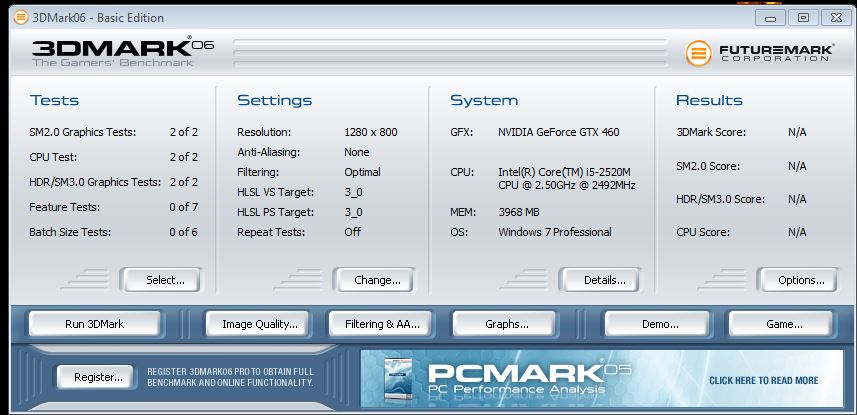Click 'NVIDIA GeForce GTX 460' text
Screen dimensions: 857x415
pos(559,132)
